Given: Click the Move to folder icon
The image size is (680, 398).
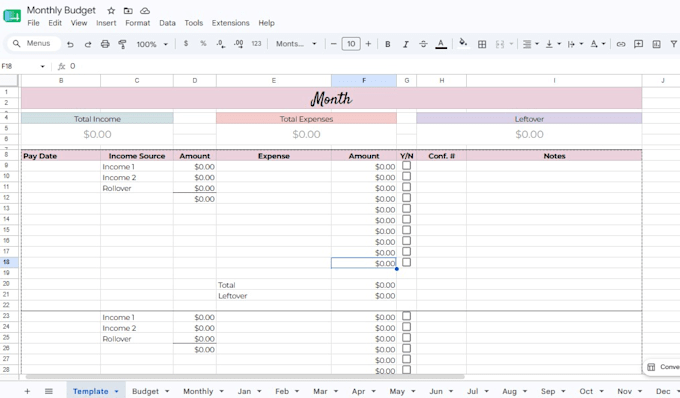Looking at the screenshot, I should (x=128, y=10).
